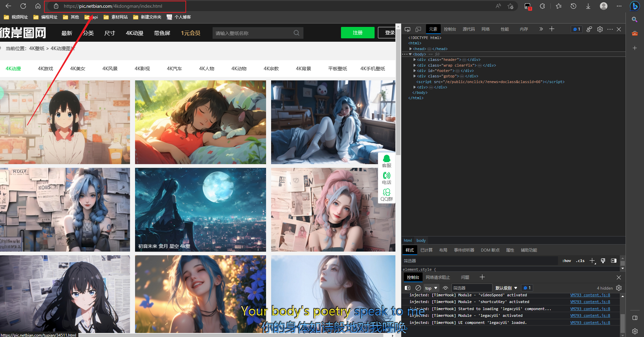Image resolution: width=644 pixels, height=337 pixels.
Task: Open the 1元会员 nav link
Action: [190, 33]
